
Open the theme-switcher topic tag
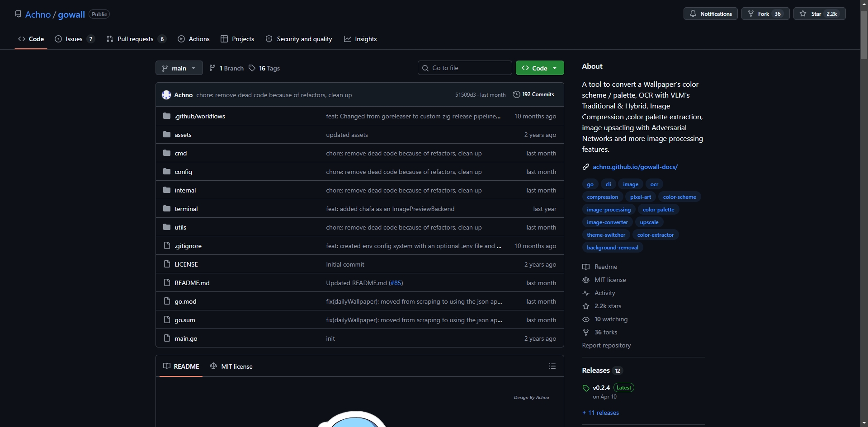point(606,235)
